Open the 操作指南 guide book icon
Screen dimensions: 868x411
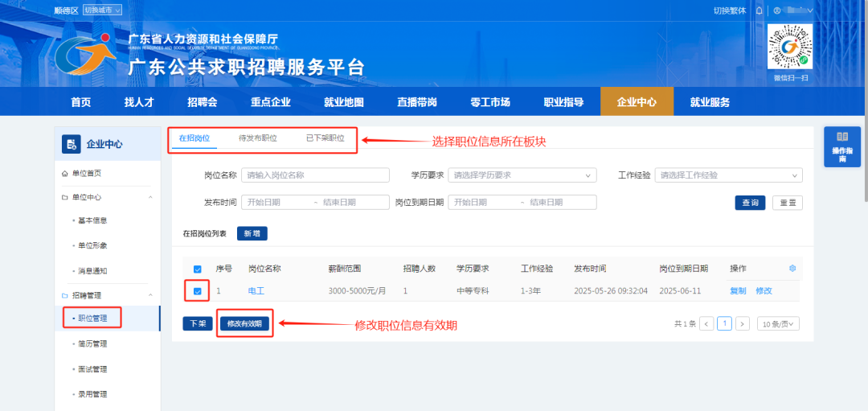pos(842,138)
